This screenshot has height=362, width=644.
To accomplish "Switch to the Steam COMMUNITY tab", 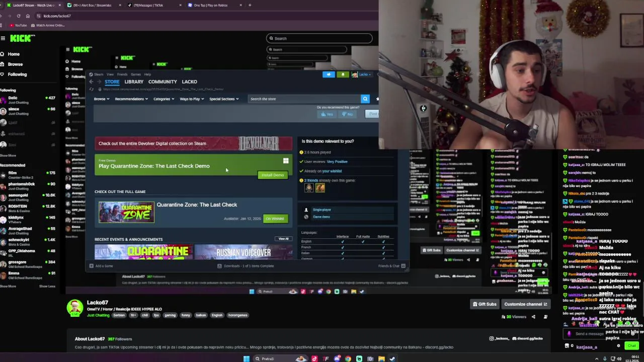I will [163, 81].
